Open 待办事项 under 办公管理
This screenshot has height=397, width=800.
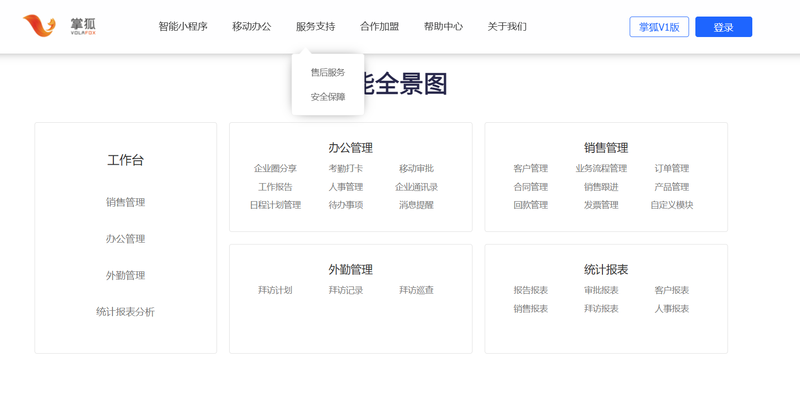pos(346,205)
